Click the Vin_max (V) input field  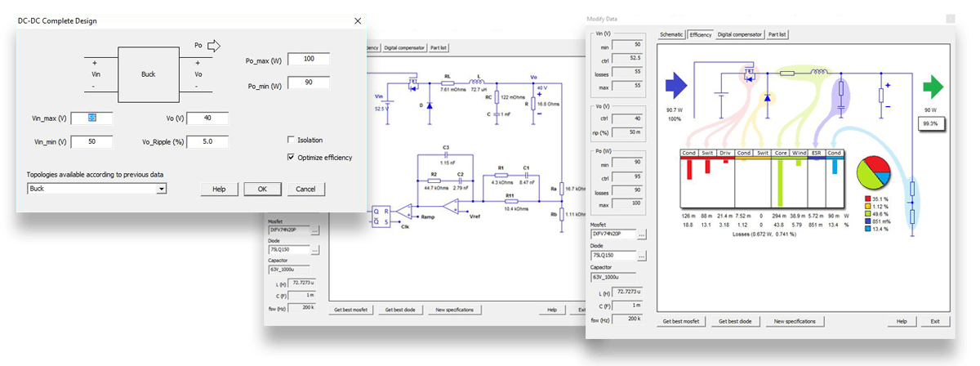[x=91, y=118]
